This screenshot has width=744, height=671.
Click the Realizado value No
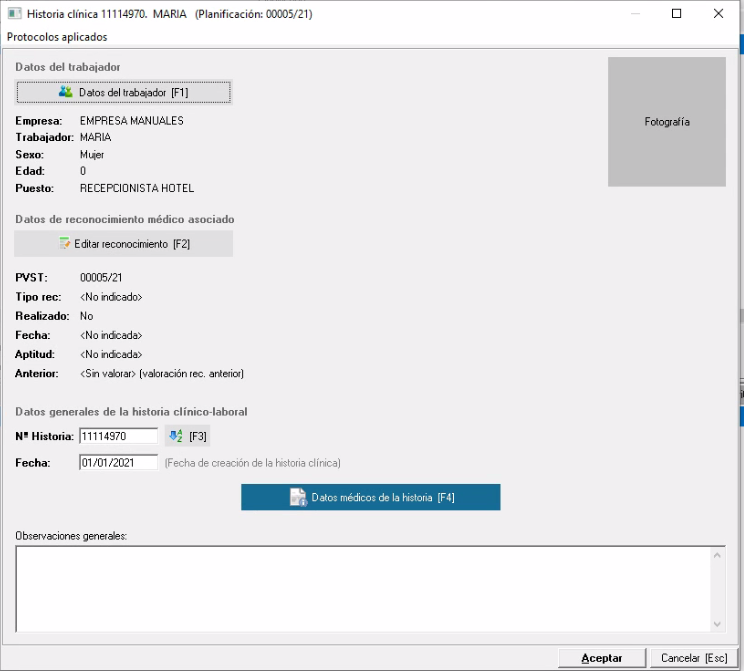86,316
